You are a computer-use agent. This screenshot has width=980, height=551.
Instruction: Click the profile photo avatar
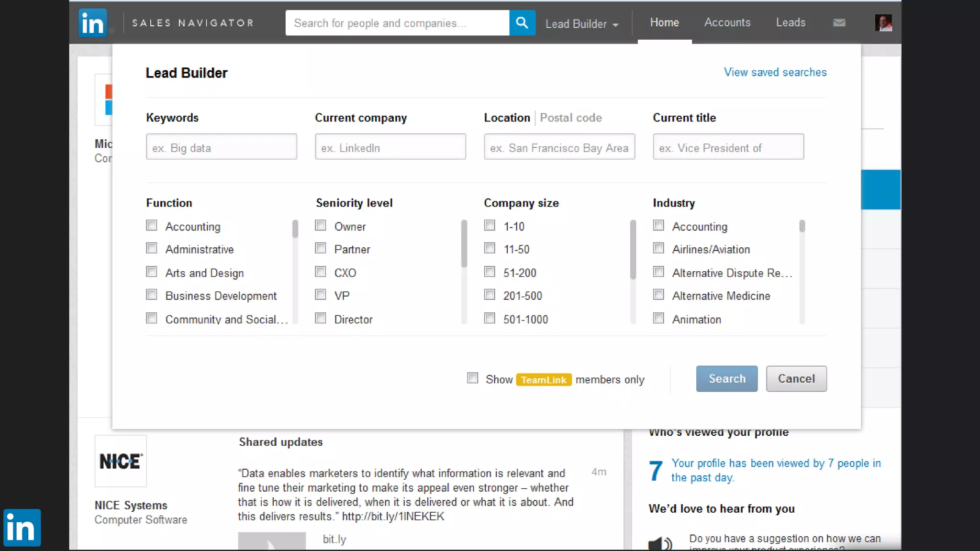click(883, 23)
